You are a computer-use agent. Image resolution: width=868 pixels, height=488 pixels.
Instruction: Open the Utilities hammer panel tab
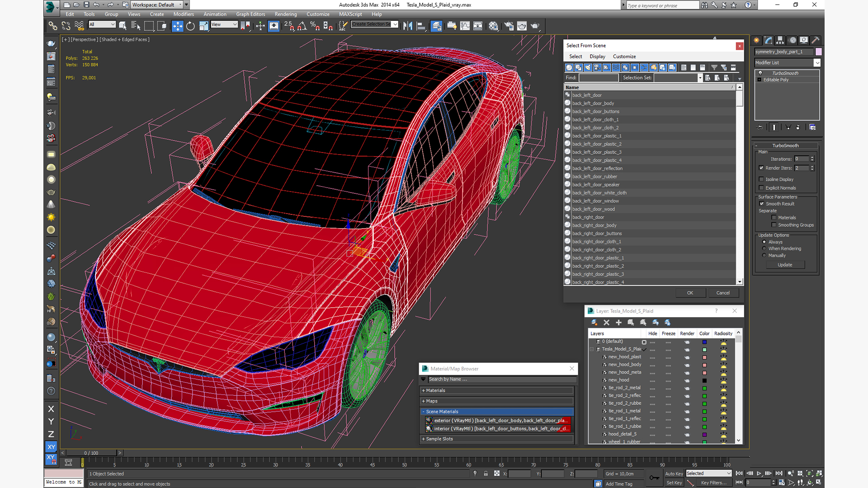pyautogui.click(x=816, y=40)
